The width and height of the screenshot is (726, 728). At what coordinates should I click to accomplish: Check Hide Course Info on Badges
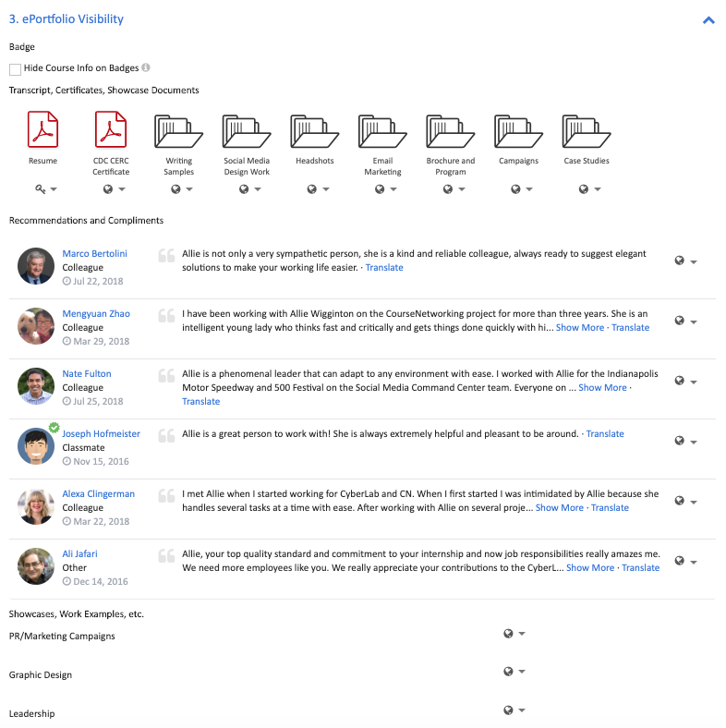[x=15, y=69]
